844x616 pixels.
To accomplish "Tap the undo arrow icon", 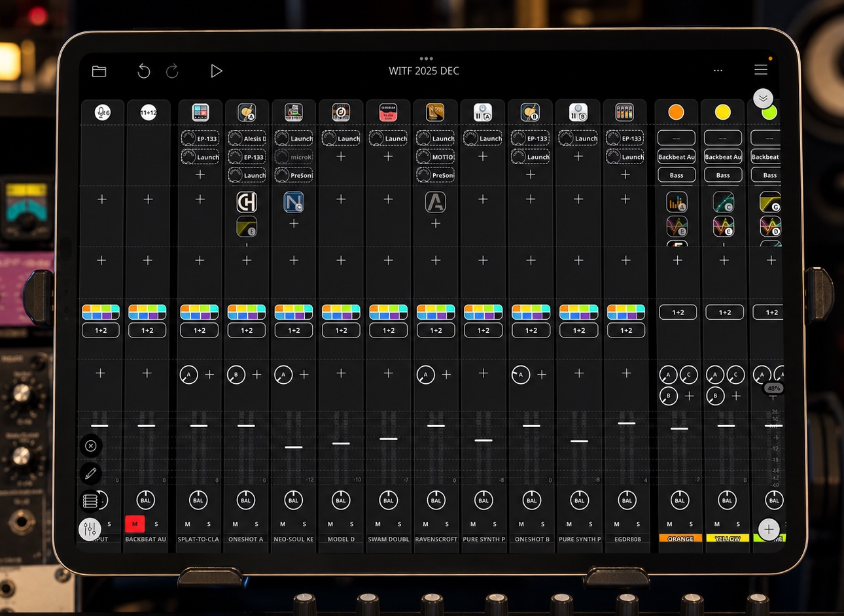I will click(x=144, y=71).
